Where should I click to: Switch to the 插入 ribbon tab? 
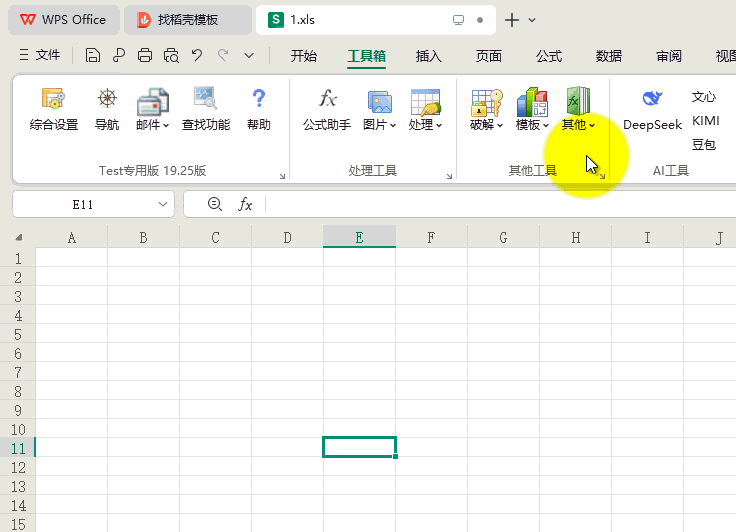429,56
